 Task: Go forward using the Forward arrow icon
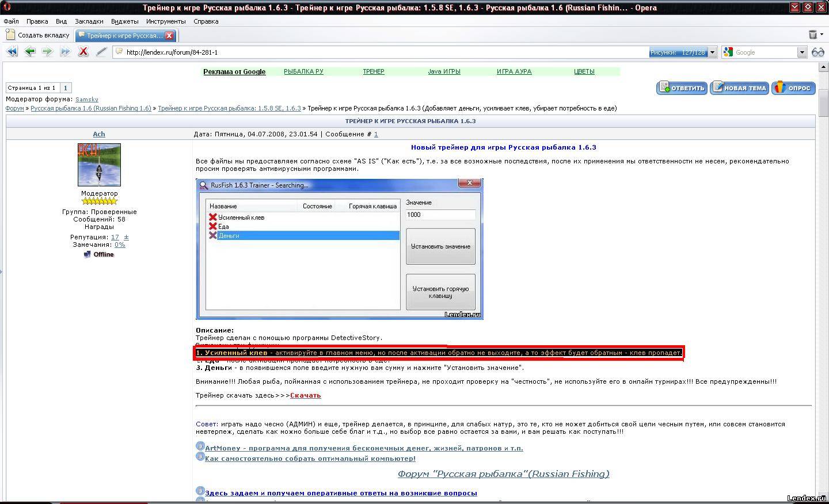coord(47,52)
